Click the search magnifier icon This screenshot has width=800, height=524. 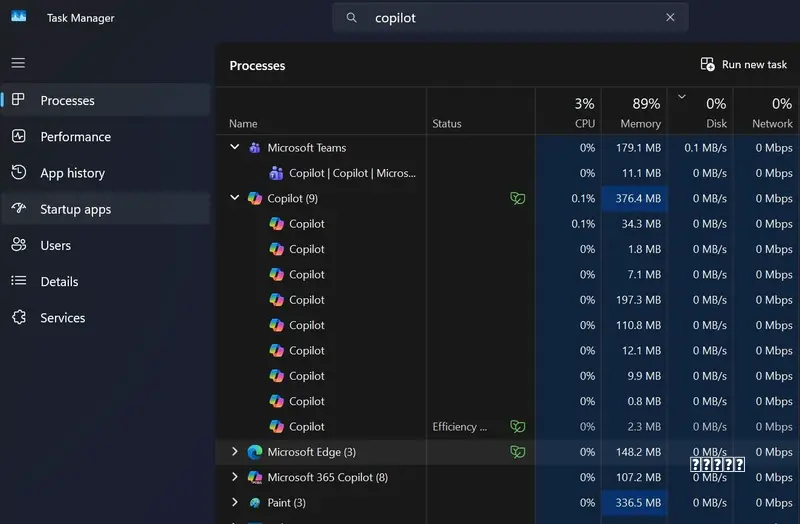[x=352, y=17]
